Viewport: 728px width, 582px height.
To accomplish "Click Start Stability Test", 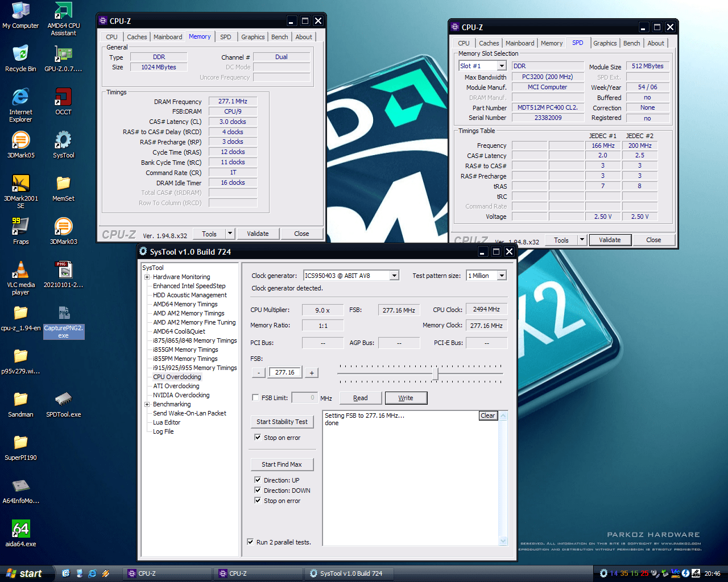I will pyautogui.click(x=282, y=422).
